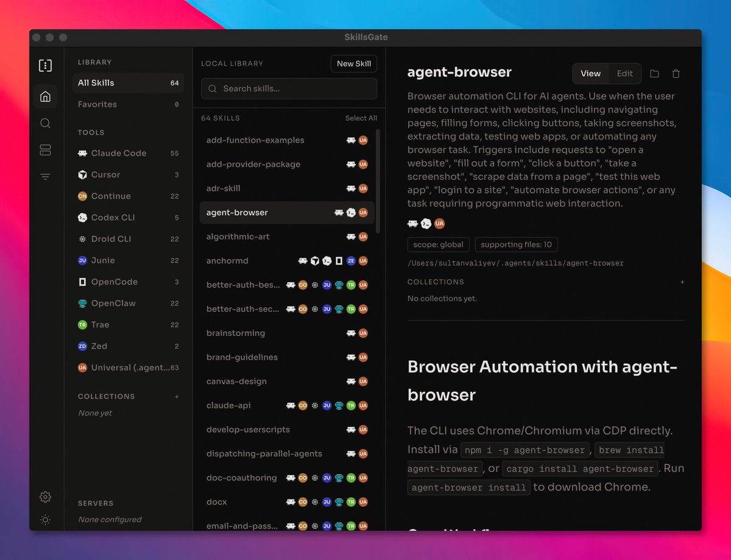Click the SkillsGate logo icon in sidebar
Image resolution: width=731 pixels, height=560 pixels.
[45, 65]
